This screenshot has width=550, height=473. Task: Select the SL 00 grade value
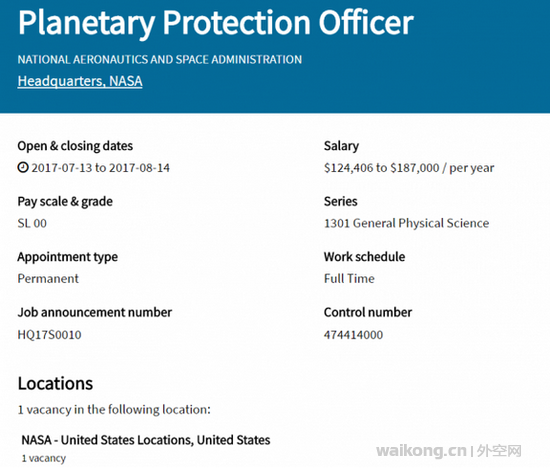[32, 224]
